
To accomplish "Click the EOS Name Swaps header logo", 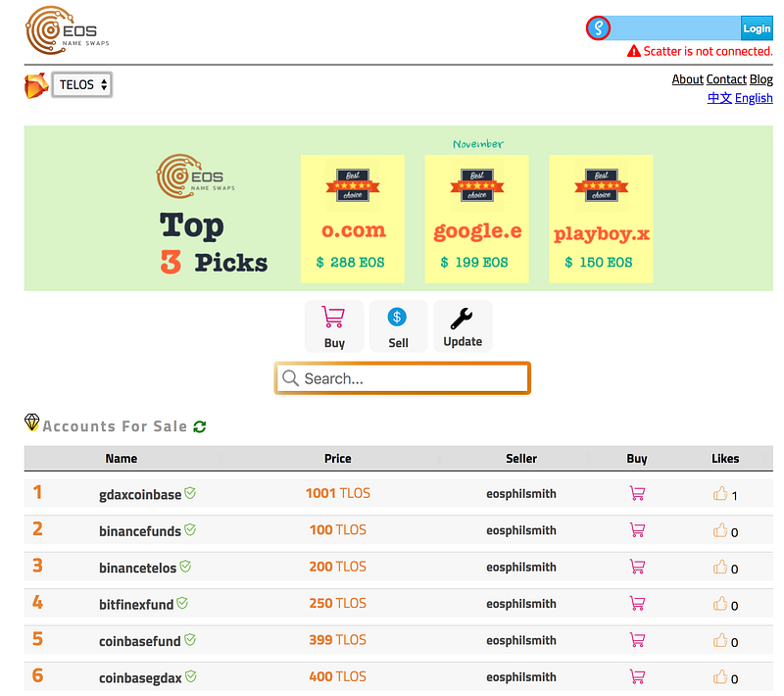I will 67,30.
